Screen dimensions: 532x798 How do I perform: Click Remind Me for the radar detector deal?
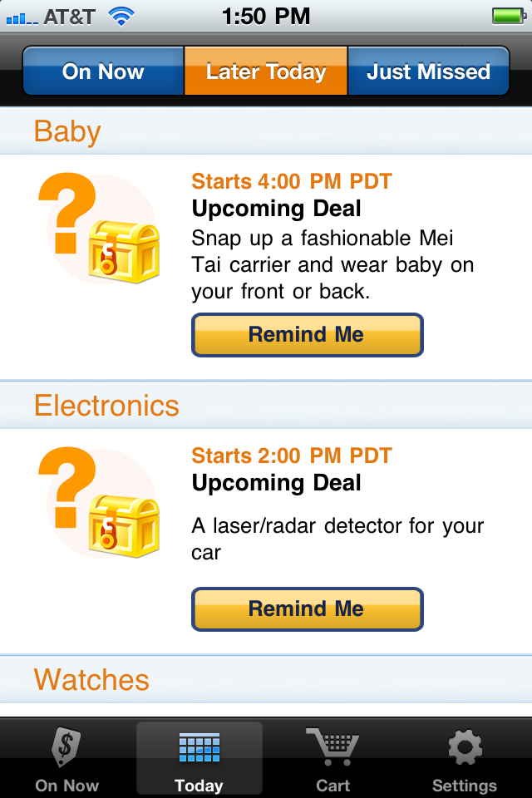307,609
